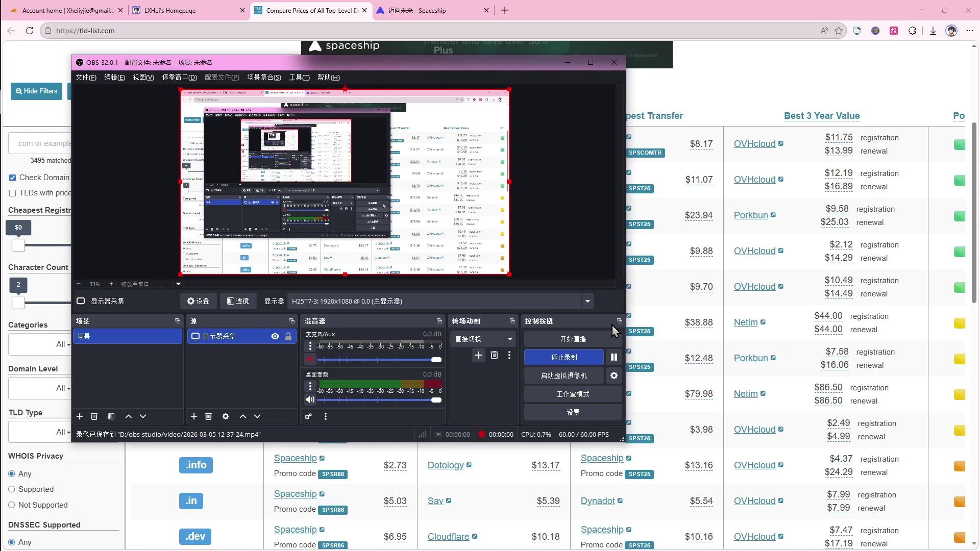Add a new source with plus icon
This screenshot has width=980, height=551.
pyautogui.click(x=194, y=416)
